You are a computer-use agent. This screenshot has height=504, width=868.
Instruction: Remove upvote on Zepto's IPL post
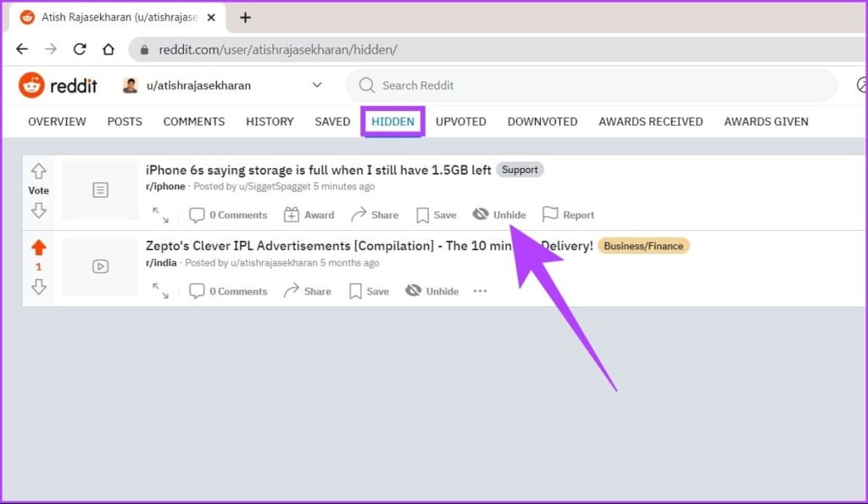39,248
